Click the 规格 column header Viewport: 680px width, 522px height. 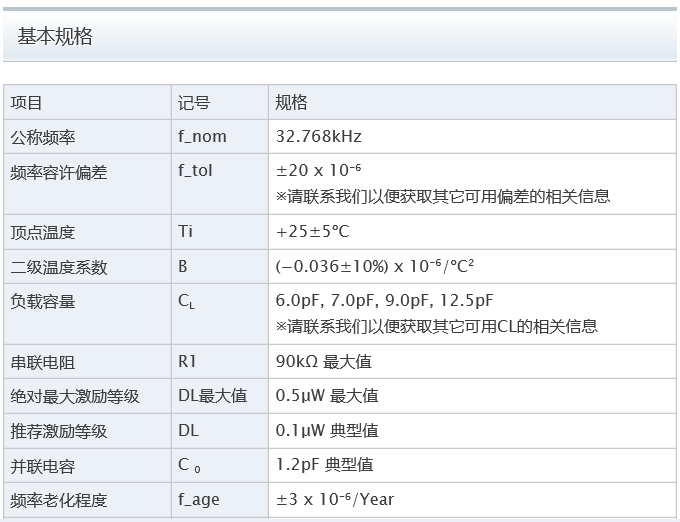[x=291, y=102]
